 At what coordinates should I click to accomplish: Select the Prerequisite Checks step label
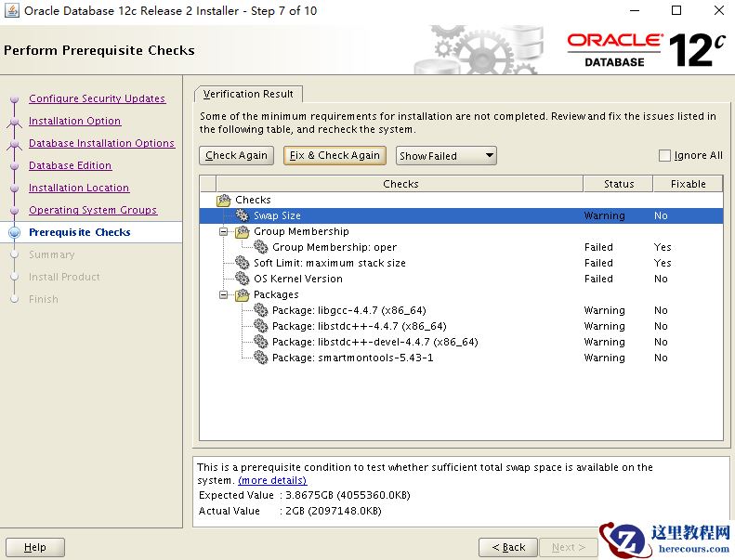[80, 232]
